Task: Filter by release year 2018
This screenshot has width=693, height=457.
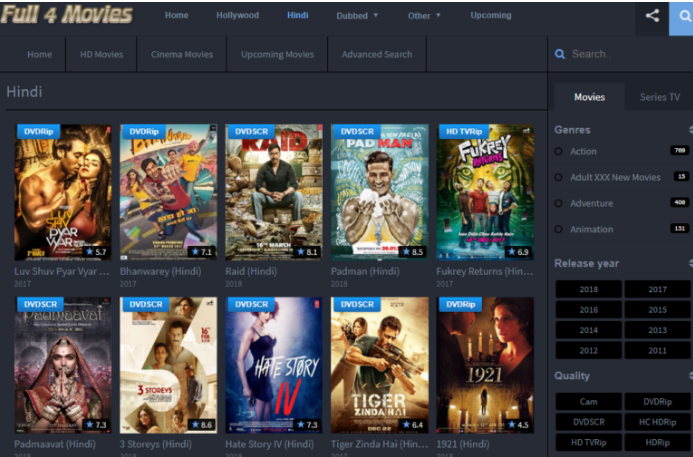Action: (588, 289)
